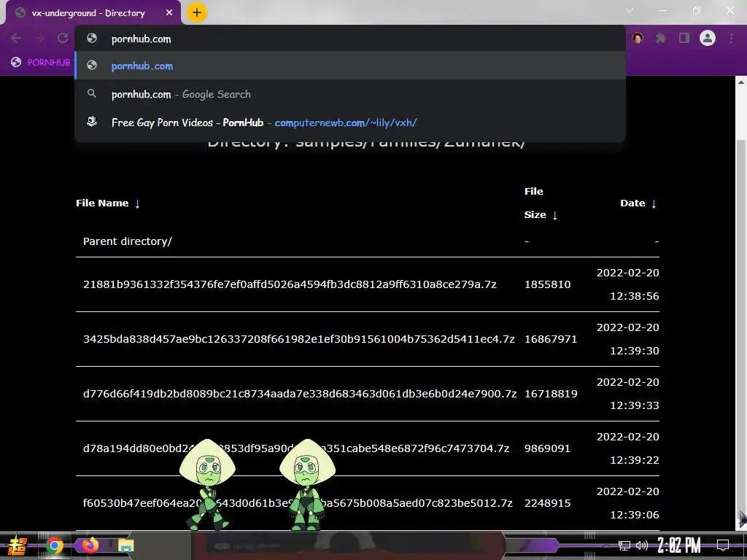Open the network status tray icon

pyautogui.click(x=624, y=545)
